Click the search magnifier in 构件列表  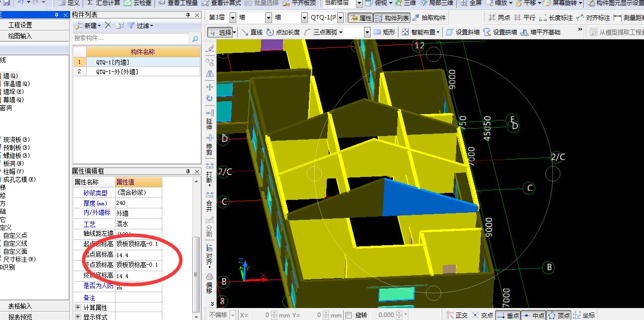click(195, 38)
